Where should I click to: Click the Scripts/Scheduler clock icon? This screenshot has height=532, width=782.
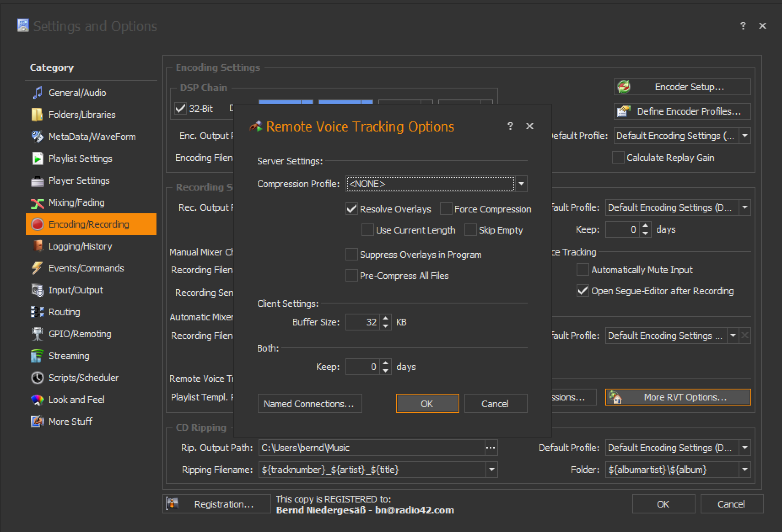point(38,378)
